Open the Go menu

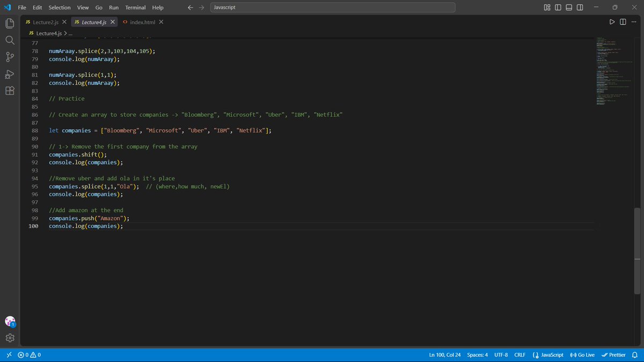pos(99,8)
